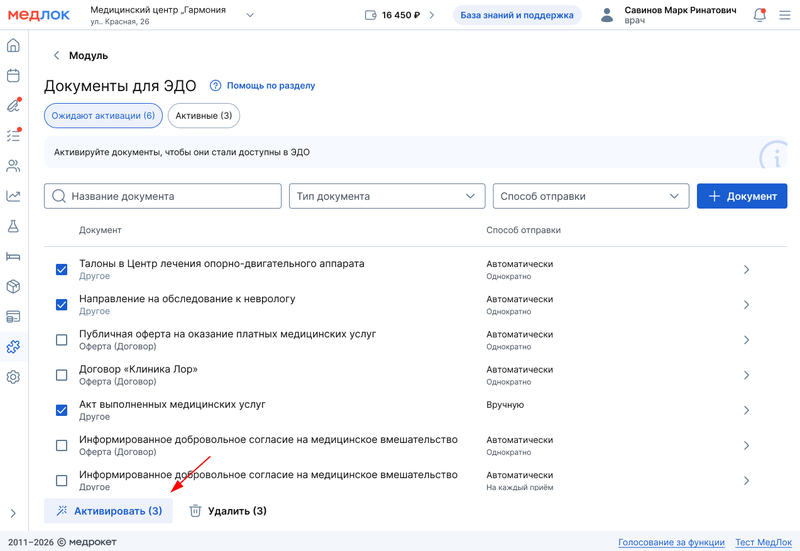This screenshot has height=551, width=800.
Task: Open Публичная оферта на оказание платных услуг
Action: coord(228,334)
